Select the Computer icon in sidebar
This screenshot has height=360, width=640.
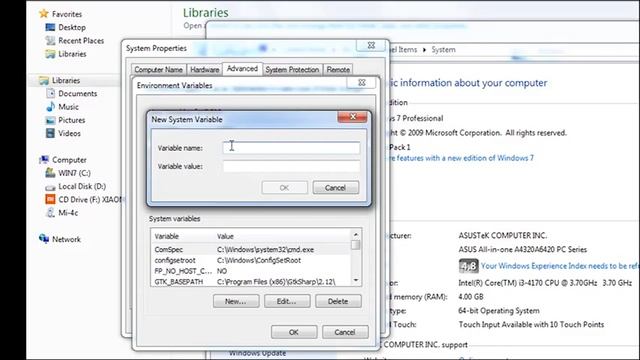(44, 160)
